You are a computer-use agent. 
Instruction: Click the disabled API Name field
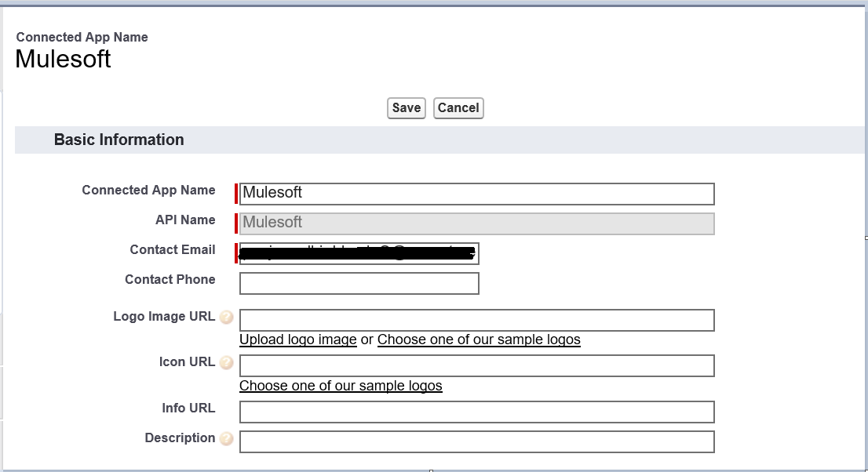tap(477, 223)
